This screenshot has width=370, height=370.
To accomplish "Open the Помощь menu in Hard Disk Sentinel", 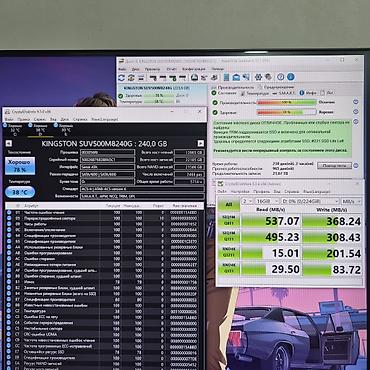I will click(218, 69).
